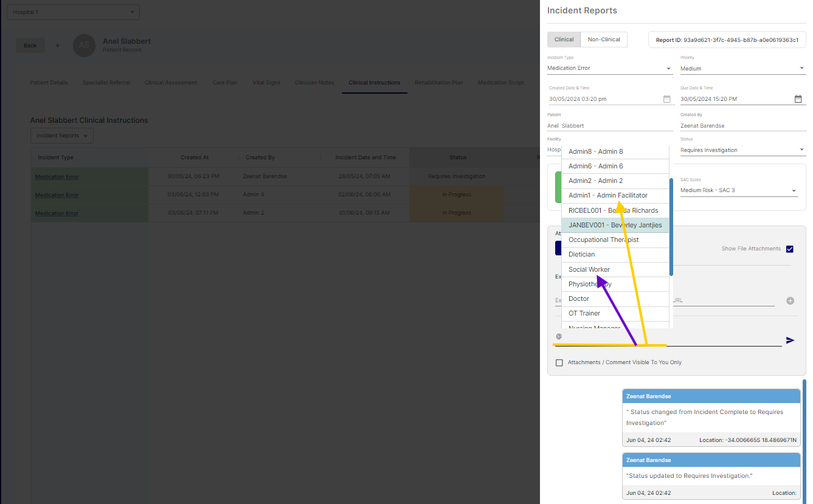Click the add external URL plus icon
813x504 pixels.
click(790, 300)
